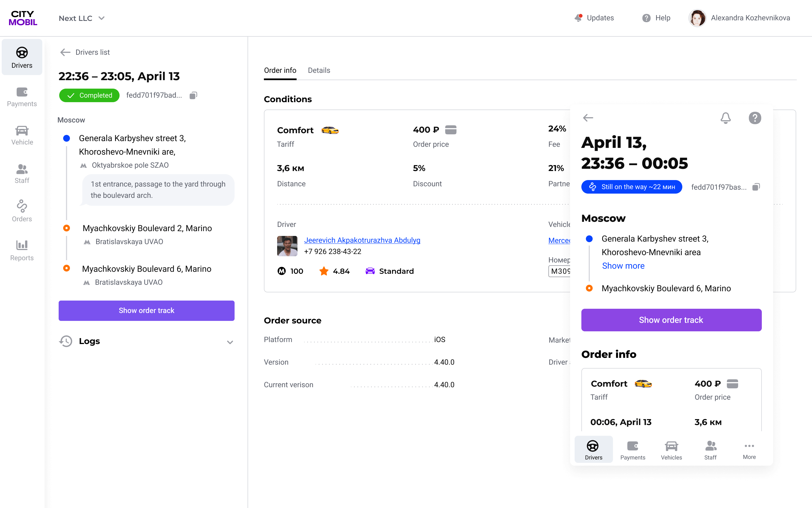Click the Logs history clock icon

pyautogui.click(x=66, y=341)
